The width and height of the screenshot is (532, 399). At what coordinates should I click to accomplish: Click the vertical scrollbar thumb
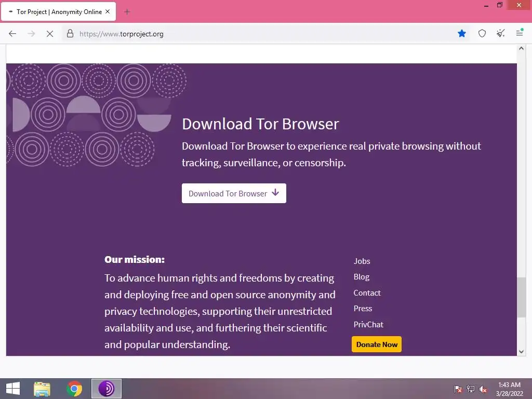click(521, 298)
